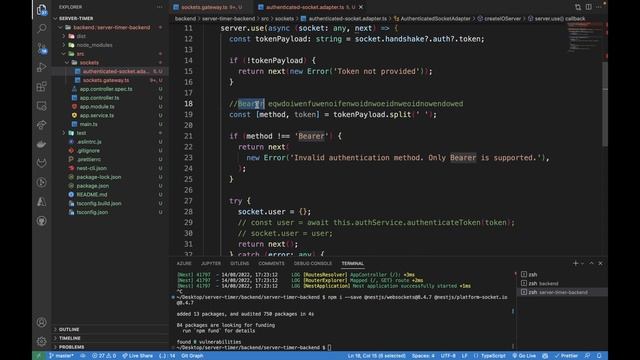Screen dimensions: 640x360
Task: Click the split editor right icon
Action: [x=589, y=7]
